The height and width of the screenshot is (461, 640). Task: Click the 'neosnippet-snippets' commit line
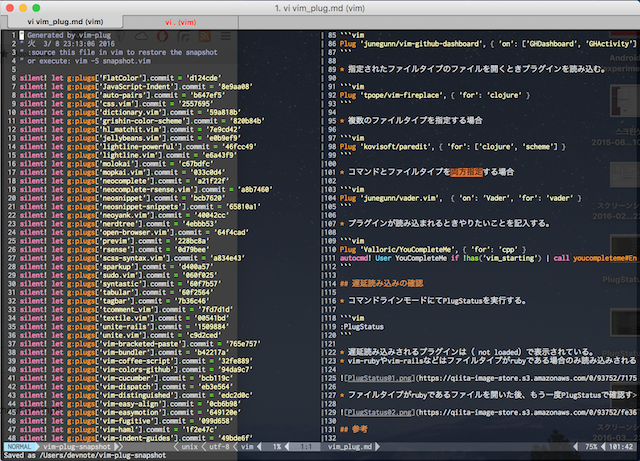click(140, 207)
